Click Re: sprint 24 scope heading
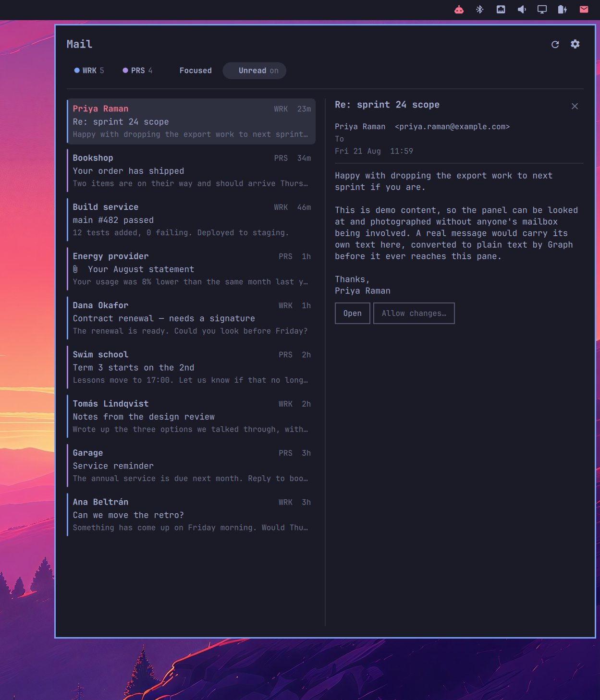The height and width of the screenshot is (700, 600). pos(387,105)
